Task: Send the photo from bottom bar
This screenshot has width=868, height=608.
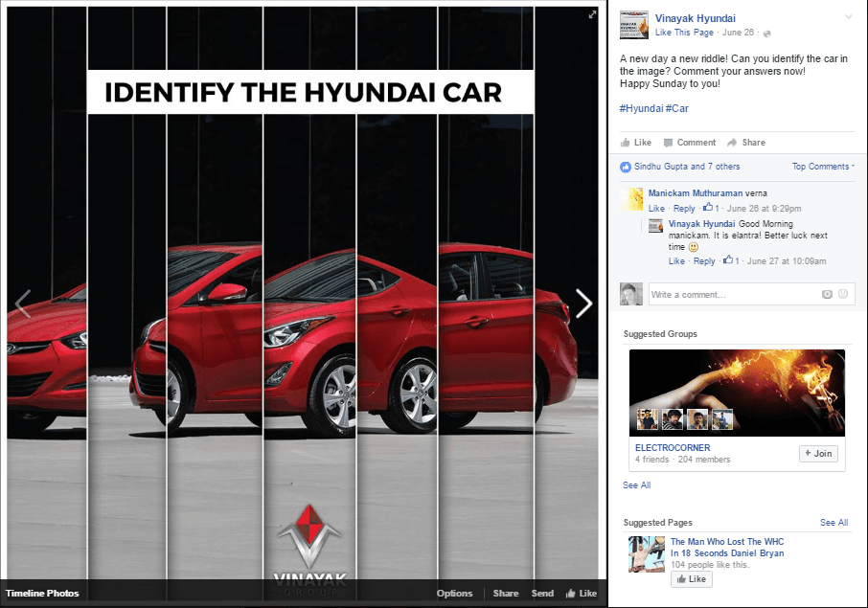Action: point(542,593)
